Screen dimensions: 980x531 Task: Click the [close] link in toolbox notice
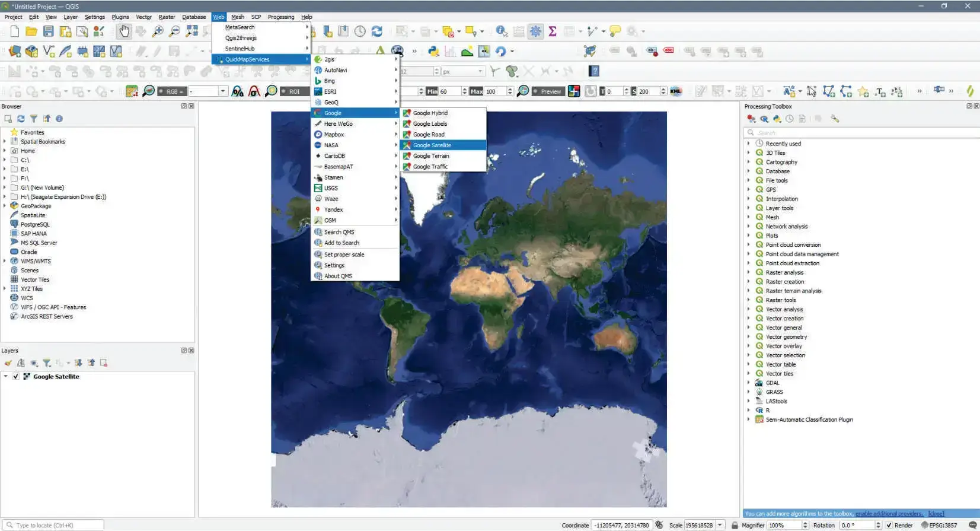(936, 514)
